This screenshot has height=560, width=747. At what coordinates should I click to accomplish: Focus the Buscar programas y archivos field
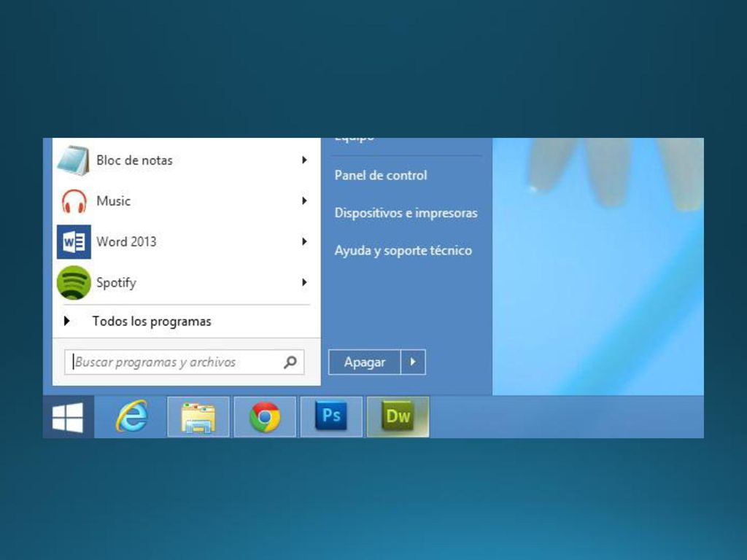pyautogui.click(x=184, y=362)
